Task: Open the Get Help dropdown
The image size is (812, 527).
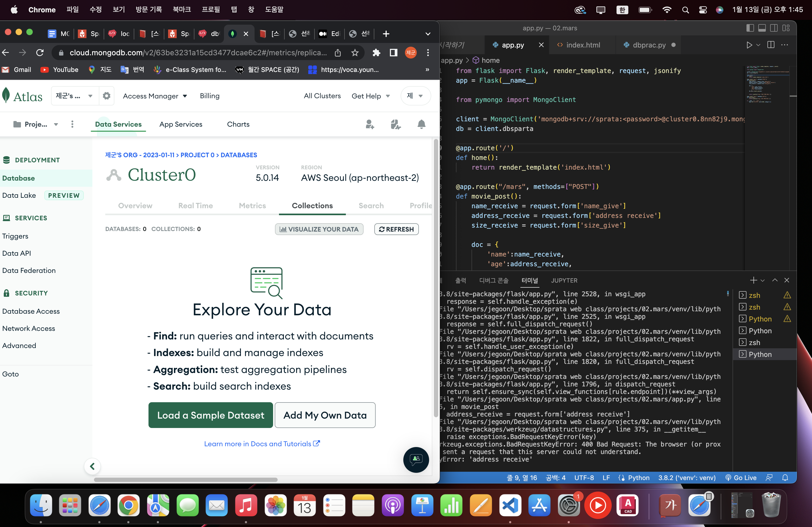Action: point(371,96)
